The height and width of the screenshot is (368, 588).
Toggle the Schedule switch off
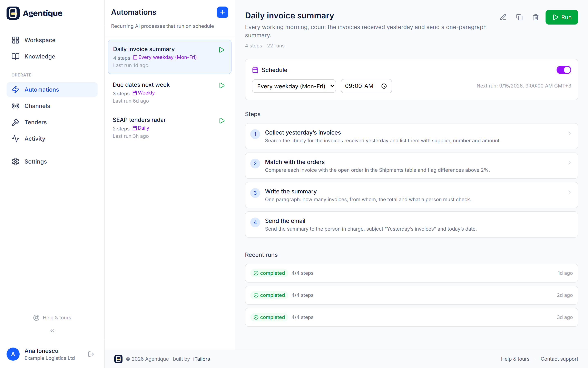(x=564, y=70)
